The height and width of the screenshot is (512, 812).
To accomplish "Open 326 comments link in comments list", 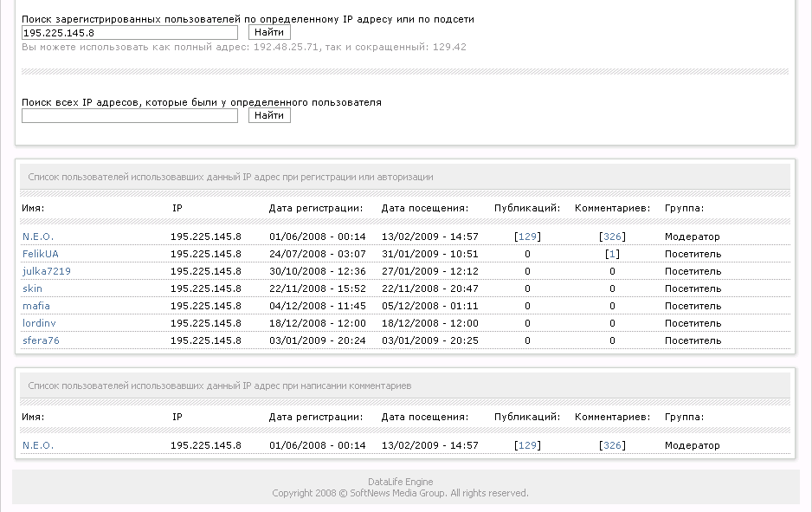I will coord(612,445).
